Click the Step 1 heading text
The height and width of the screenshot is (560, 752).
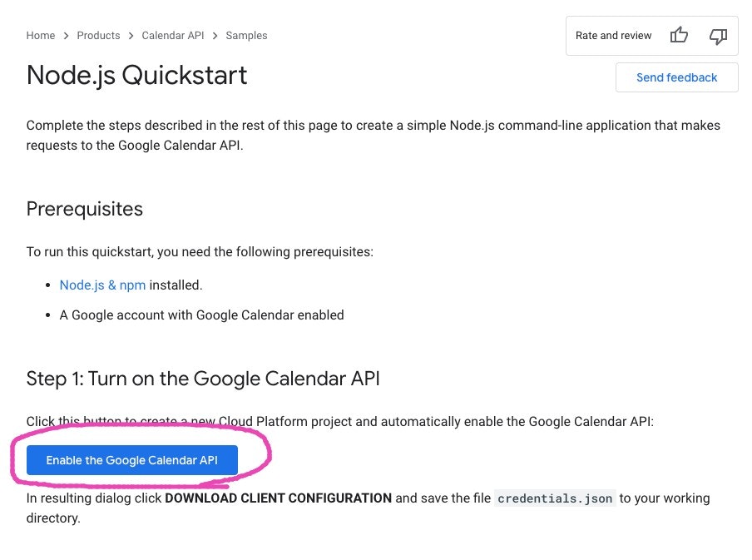point(203,379)
